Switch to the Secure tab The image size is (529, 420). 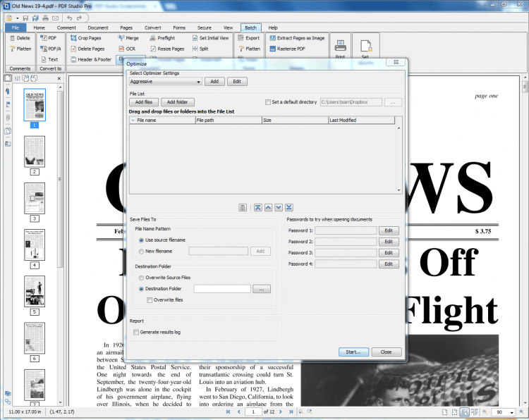(x=204, y=27)
